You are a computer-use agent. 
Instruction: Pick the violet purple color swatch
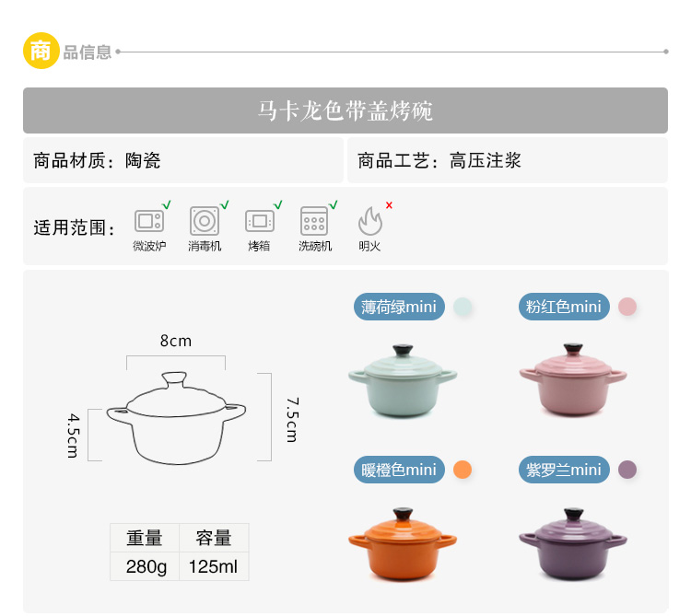point(627,470)
